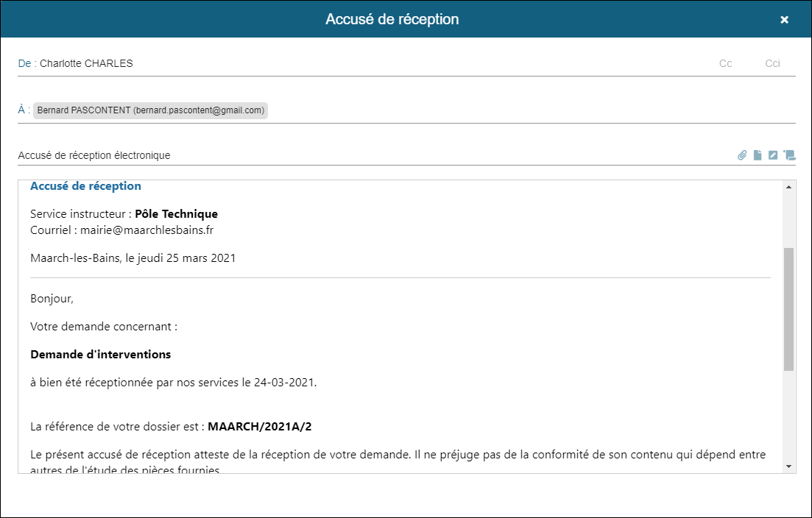
Task: Show the Cc recipients field
Action: 725,63
